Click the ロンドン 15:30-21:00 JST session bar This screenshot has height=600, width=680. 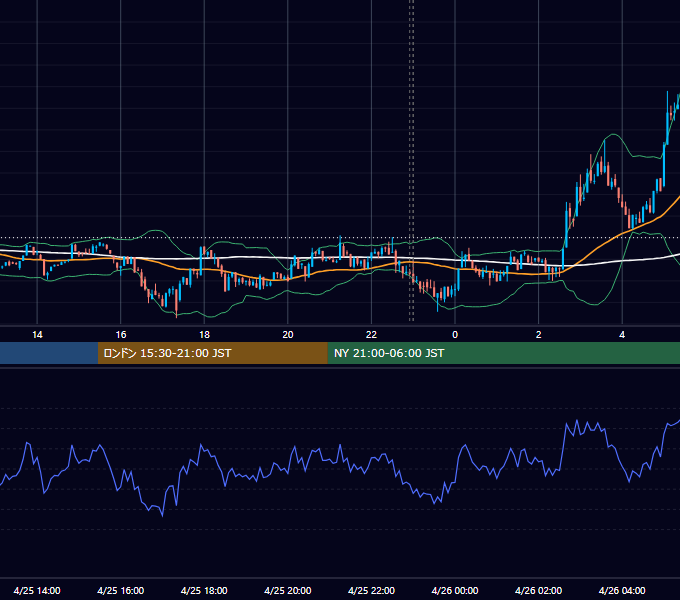pos(212,353)
